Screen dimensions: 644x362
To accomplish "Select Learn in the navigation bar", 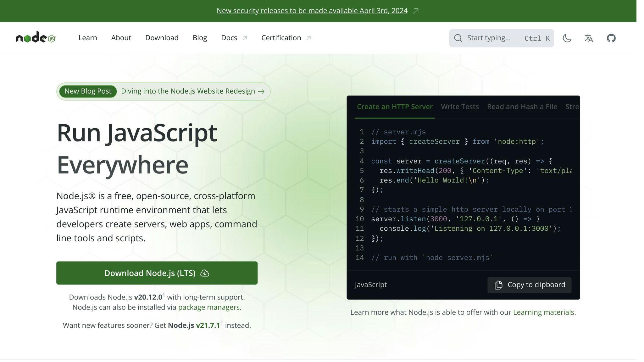I will coord(87,38).
